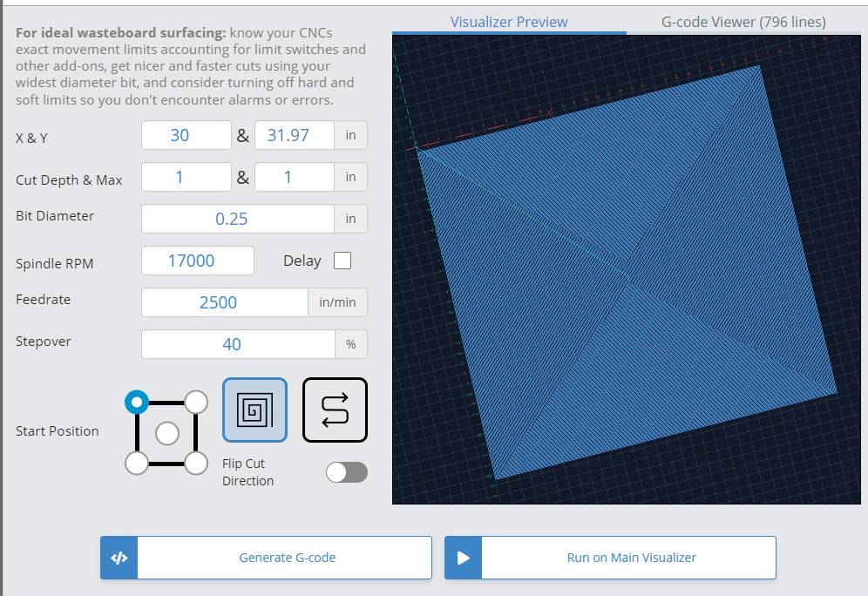
Task: Click the 'Stepover' label
Action: 44,342
